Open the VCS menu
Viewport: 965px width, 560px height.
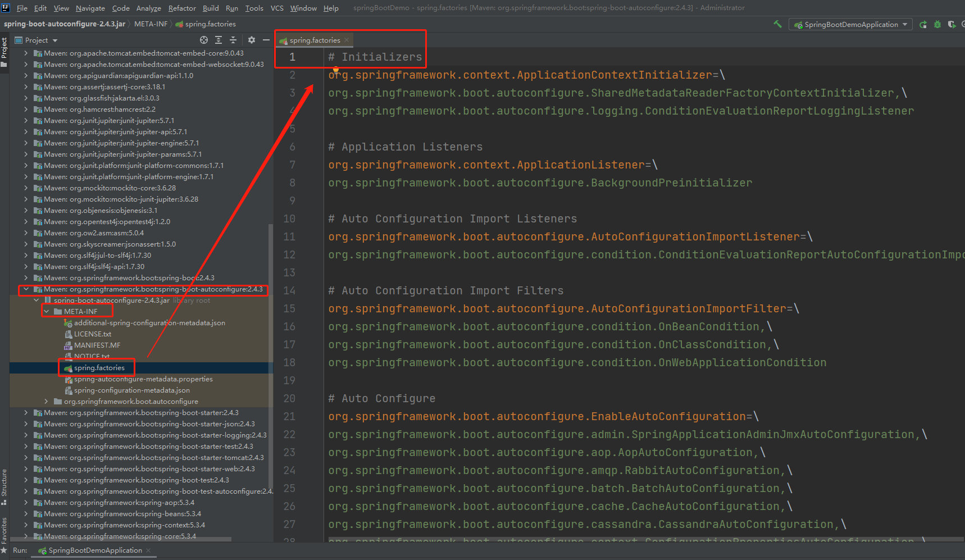point(277,8)
